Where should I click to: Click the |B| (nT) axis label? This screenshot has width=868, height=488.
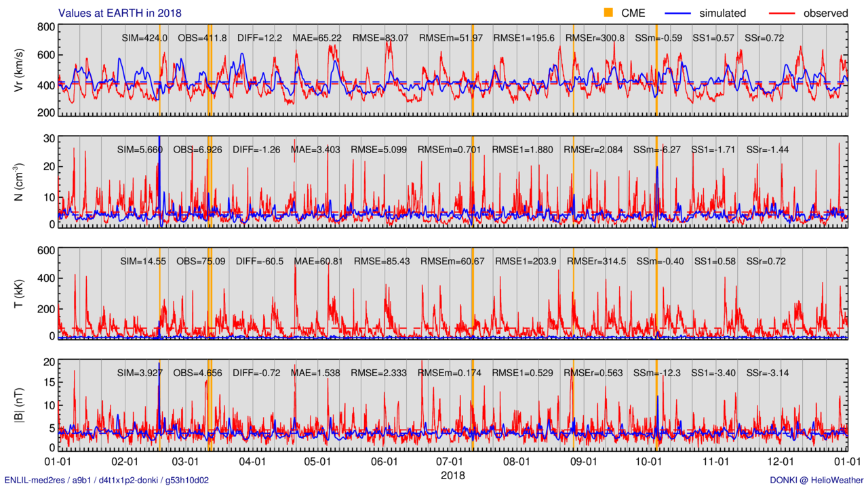[19, 405]
